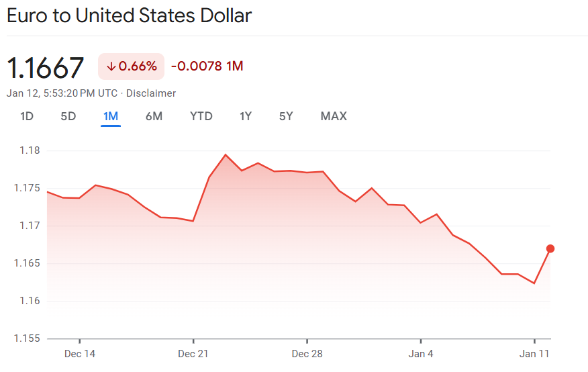Screen dimensions: 588x372
Task: Select the 5D chart range
Action: point(68,116)
